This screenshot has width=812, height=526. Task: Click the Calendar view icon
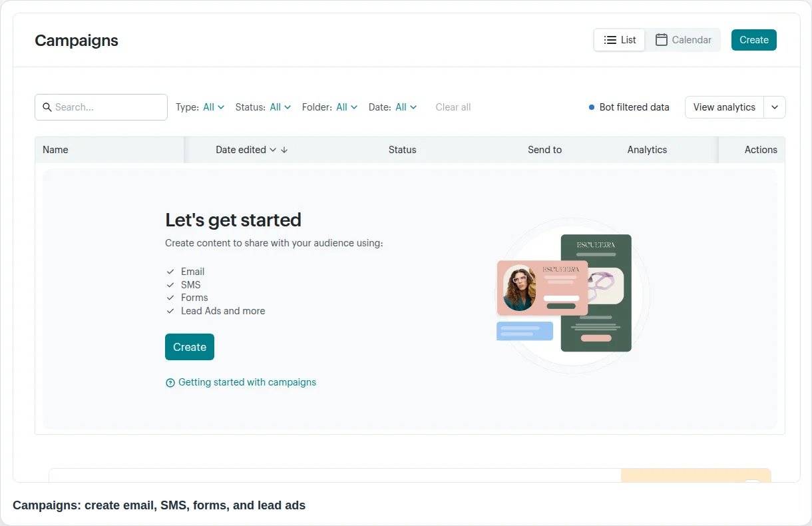point(662,40)
